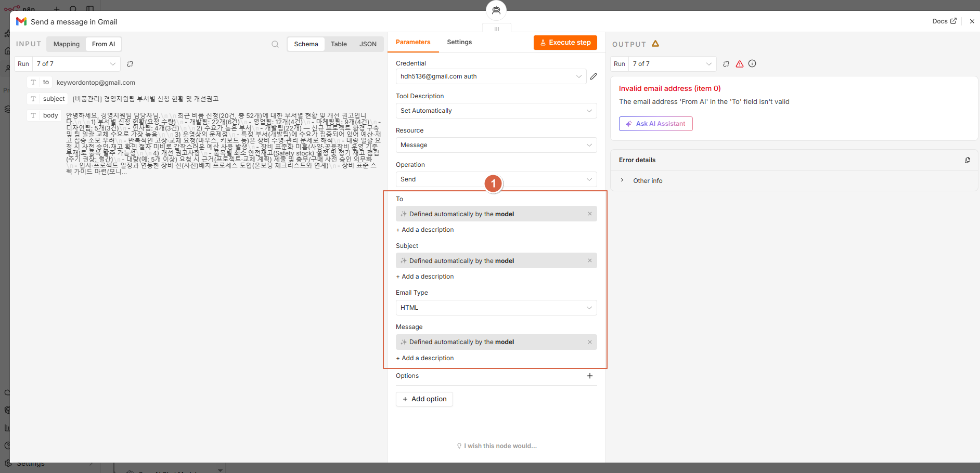Open the Email Type dropdown set to HTML
The width and height of the screenshot is (980, 473).
[496, 308]
